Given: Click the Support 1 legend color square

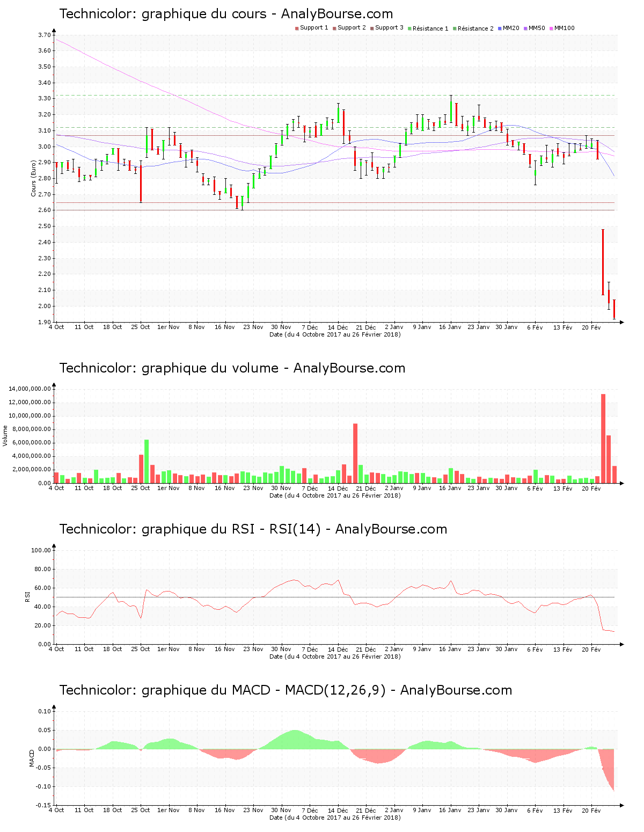Looking at the screenshot, I should click(x=297, y=28).
